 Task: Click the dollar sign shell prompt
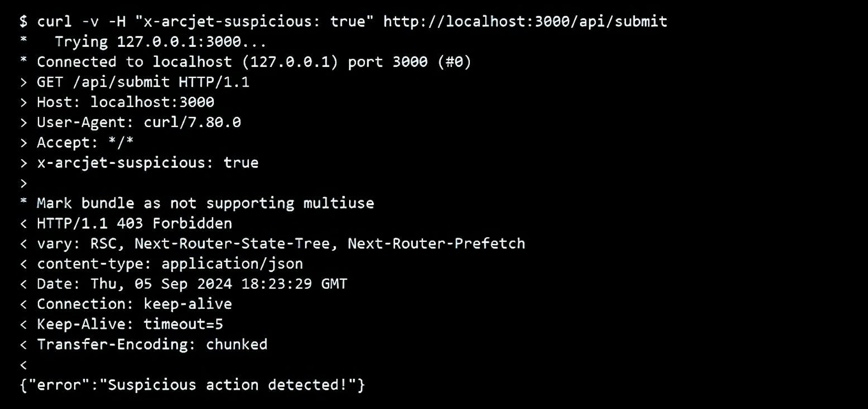pos(23,21)
